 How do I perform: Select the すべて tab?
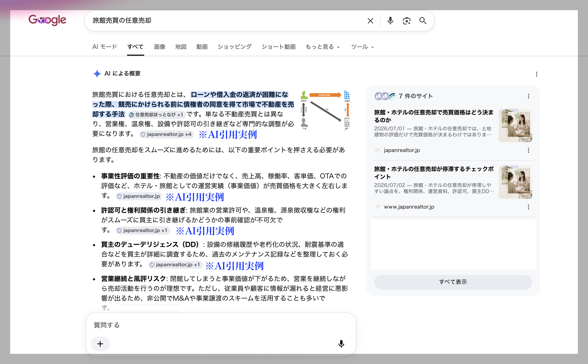(135, 47)
